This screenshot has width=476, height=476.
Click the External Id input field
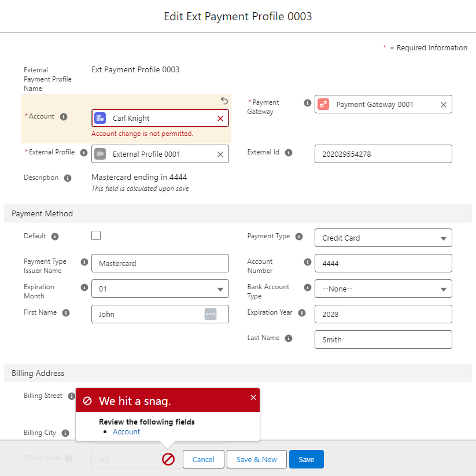coord(383,154)
